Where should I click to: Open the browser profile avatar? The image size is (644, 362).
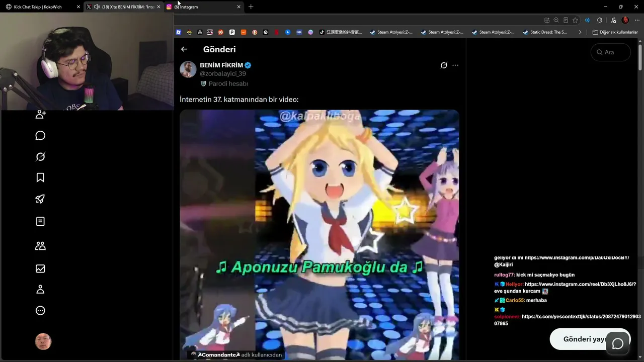click(x=625, y=20)
